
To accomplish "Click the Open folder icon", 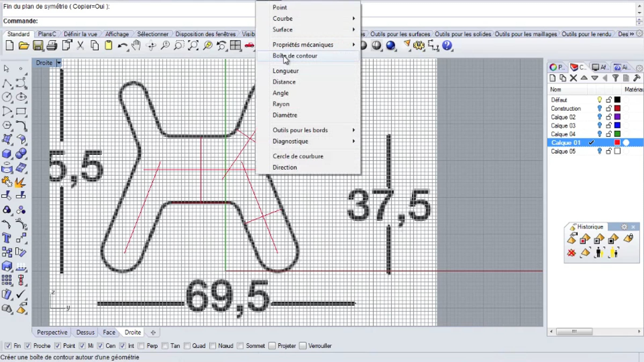I will [24, 46].
